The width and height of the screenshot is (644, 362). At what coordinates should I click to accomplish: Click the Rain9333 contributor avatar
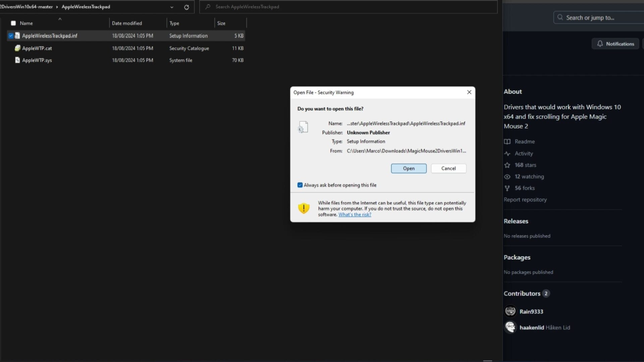510,311
